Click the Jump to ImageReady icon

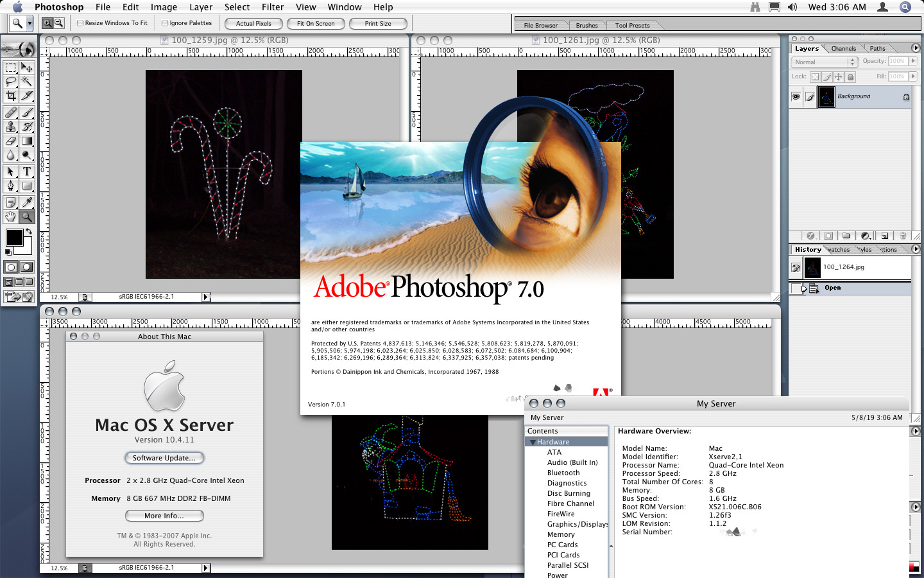tap(19, 297)
